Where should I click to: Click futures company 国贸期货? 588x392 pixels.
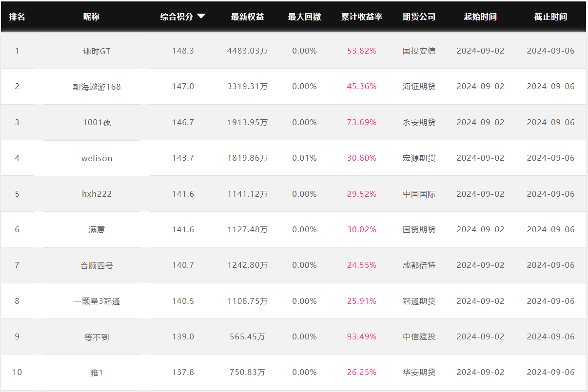click(x=419, y=229)
